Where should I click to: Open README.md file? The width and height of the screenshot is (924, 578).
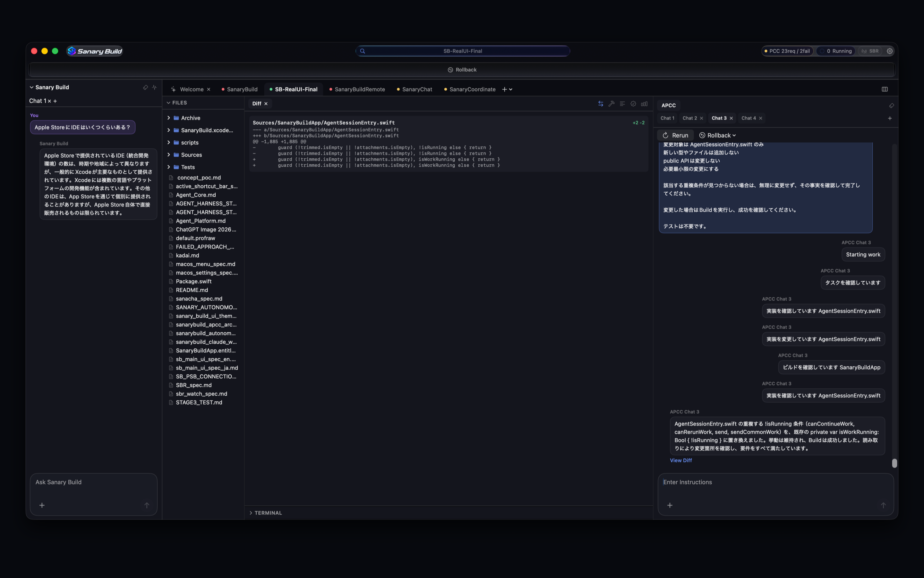(x=192, y=290)
